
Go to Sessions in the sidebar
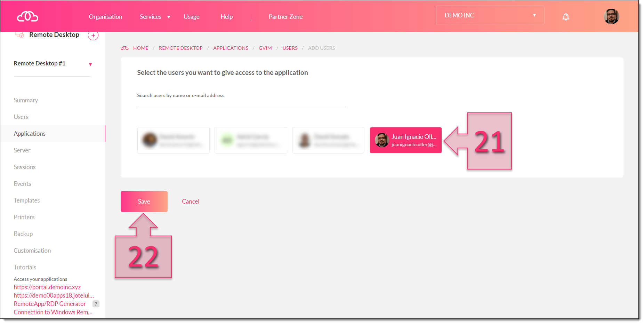[x=25, y=167]
